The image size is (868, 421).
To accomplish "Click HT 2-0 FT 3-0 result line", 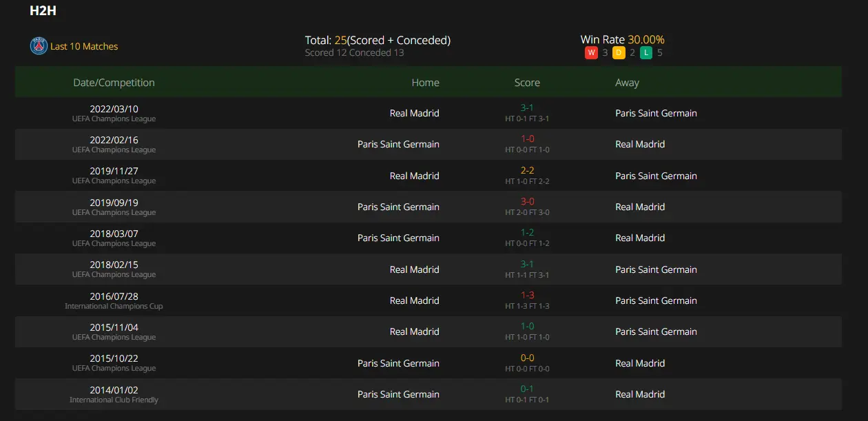I will click(x=527, y=212).
